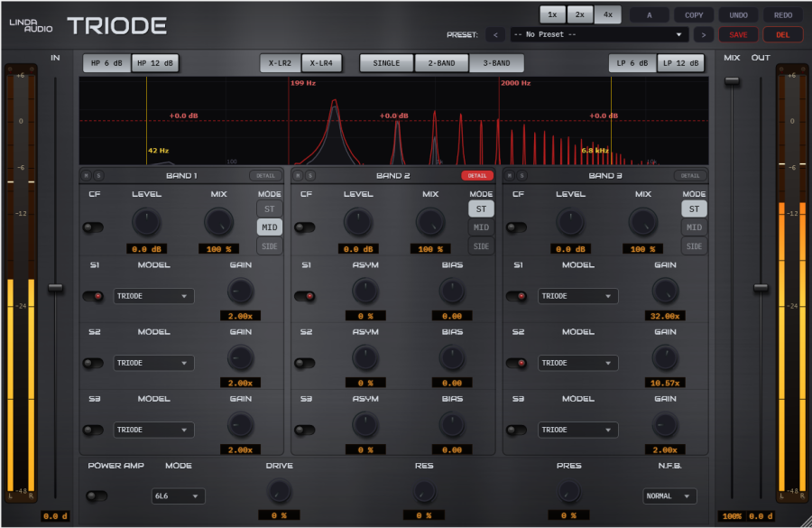Toggle the Band 1 CF switch
Viewport: 812px width, 528px height.
pos(93,227)
